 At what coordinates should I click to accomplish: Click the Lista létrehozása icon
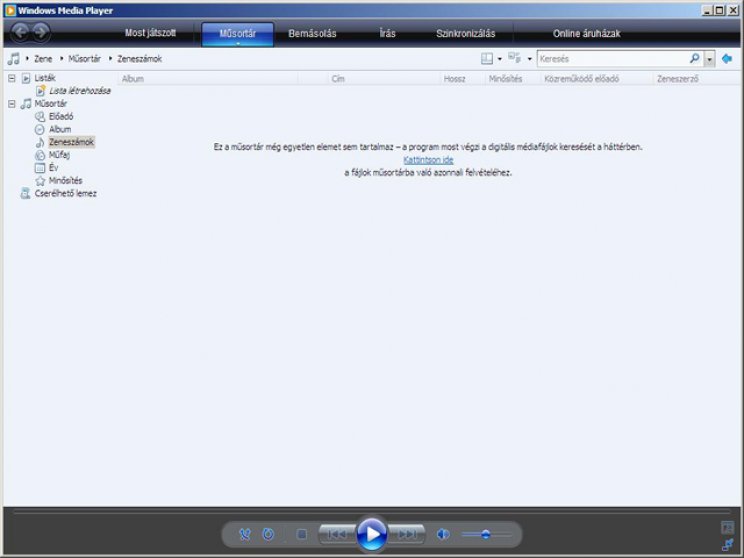point(41,91)
